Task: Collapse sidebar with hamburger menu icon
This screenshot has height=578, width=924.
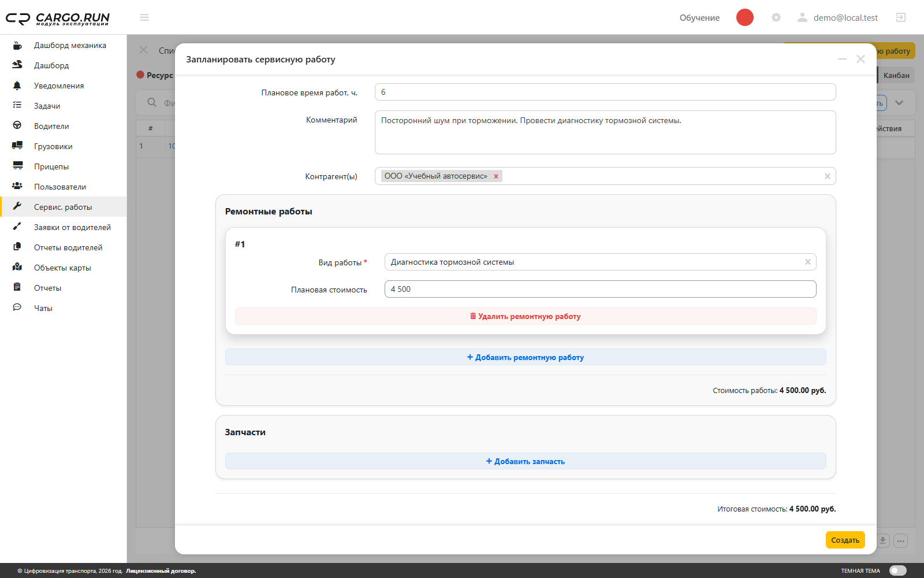Action: [144, 17]
